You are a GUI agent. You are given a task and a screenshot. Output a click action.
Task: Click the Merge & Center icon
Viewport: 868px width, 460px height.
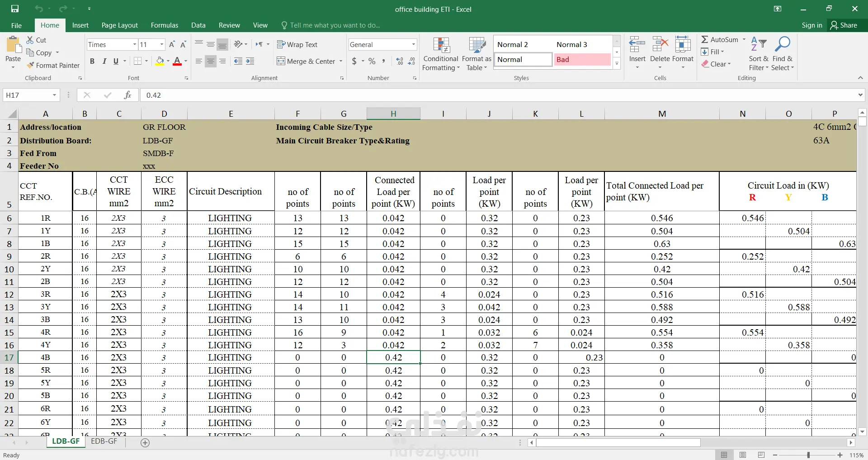281,61
